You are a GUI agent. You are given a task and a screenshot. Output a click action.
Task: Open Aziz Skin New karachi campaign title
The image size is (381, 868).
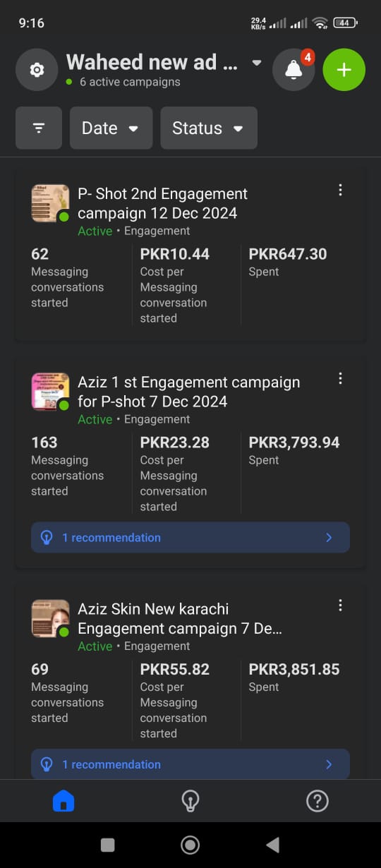pyautogui.click(x=180, y=619)
